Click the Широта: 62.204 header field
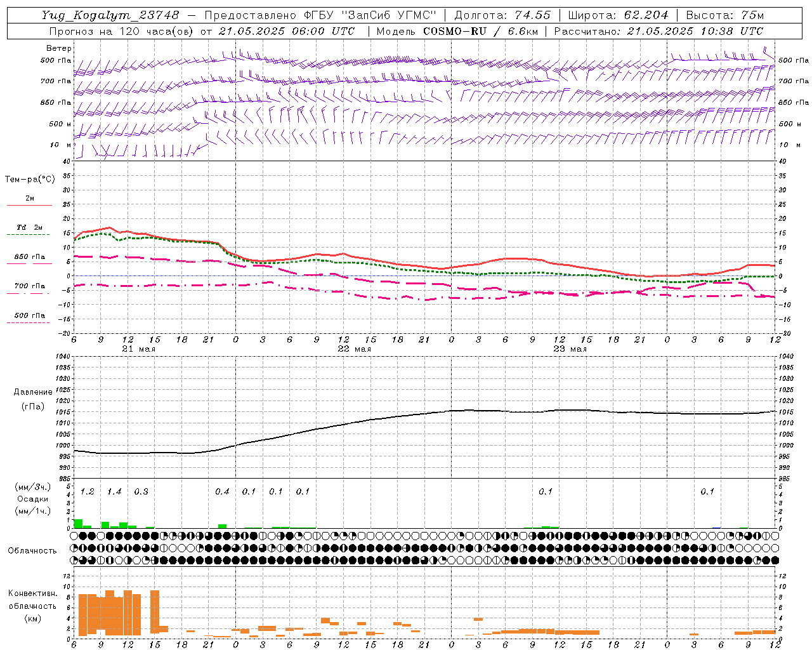The image size is (812, 650). [x=617, y=15]
